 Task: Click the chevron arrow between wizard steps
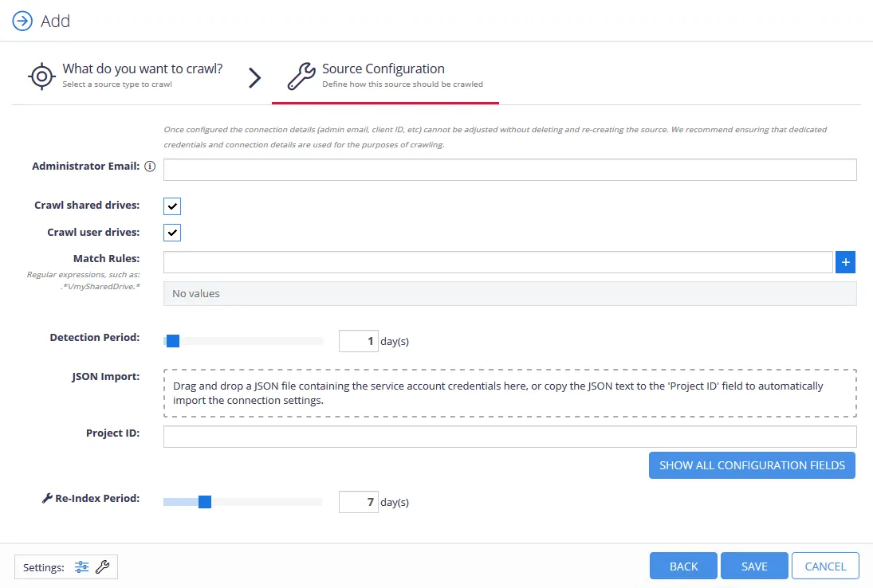point(254,77)
